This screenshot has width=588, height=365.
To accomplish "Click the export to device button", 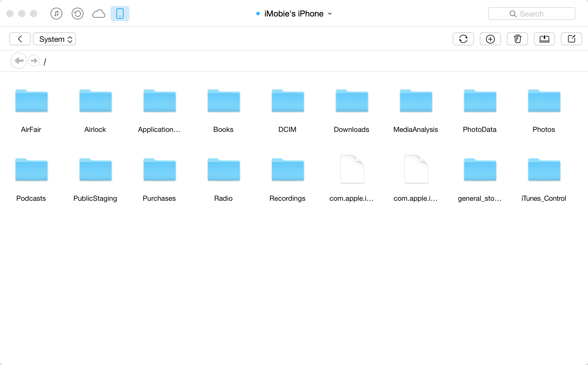I will [x=571, y=39].
